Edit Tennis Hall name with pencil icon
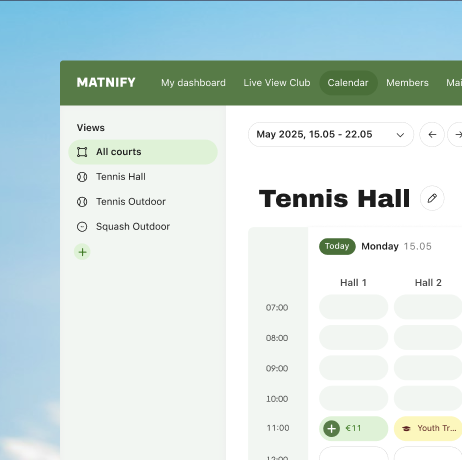The width and height of the screenshot is (462, 460). pyautogui.click(x=432, y=198)
